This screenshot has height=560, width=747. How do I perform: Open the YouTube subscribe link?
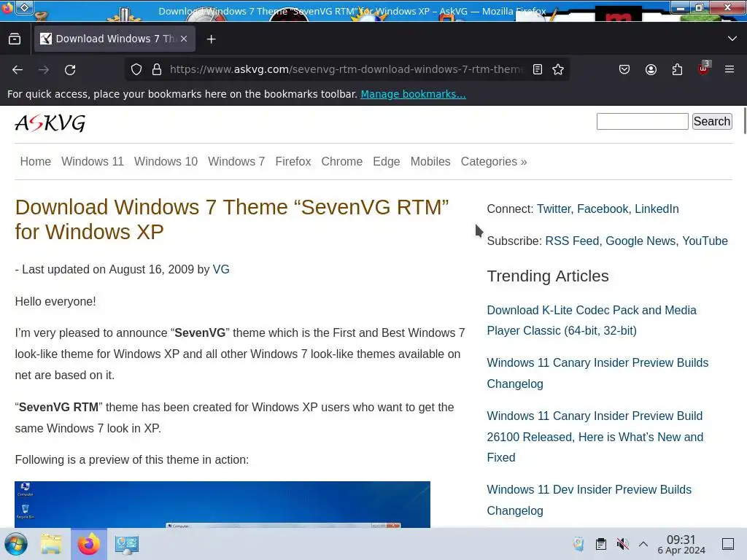(705, 241)
